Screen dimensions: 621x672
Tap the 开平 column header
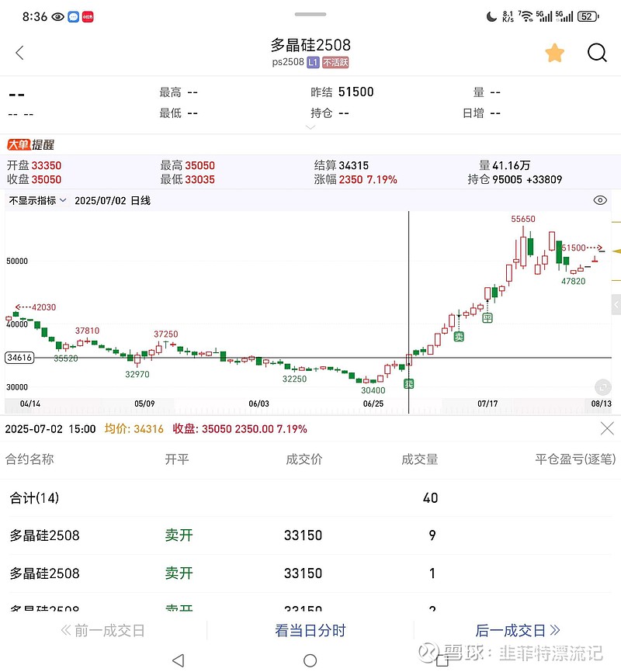coord(177,459)
